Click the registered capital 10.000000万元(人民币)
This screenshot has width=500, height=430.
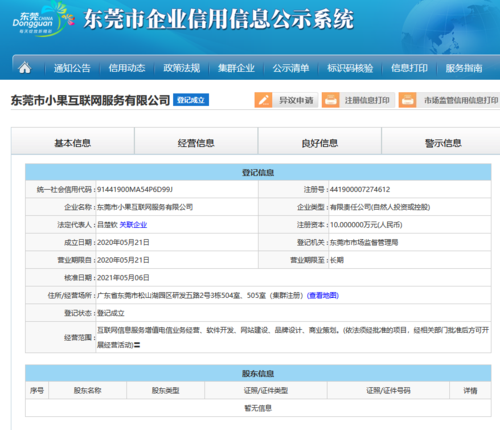coord(366,225)
